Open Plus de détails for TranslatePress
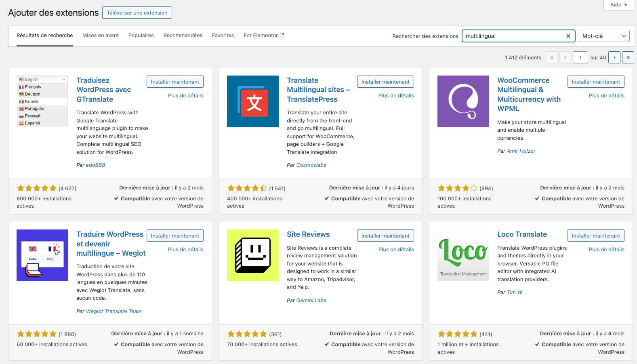 click(x=396, y=96)
